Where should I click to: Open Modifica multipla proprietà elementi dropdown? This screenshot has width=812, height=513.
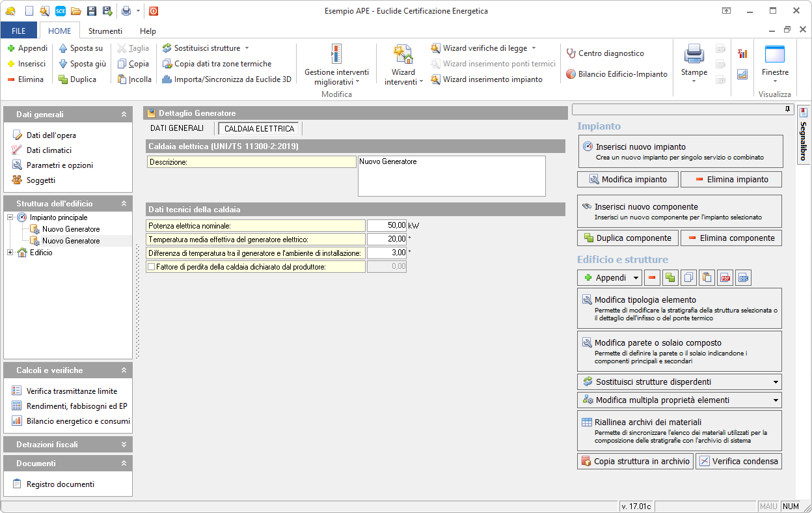pos(775,400)
